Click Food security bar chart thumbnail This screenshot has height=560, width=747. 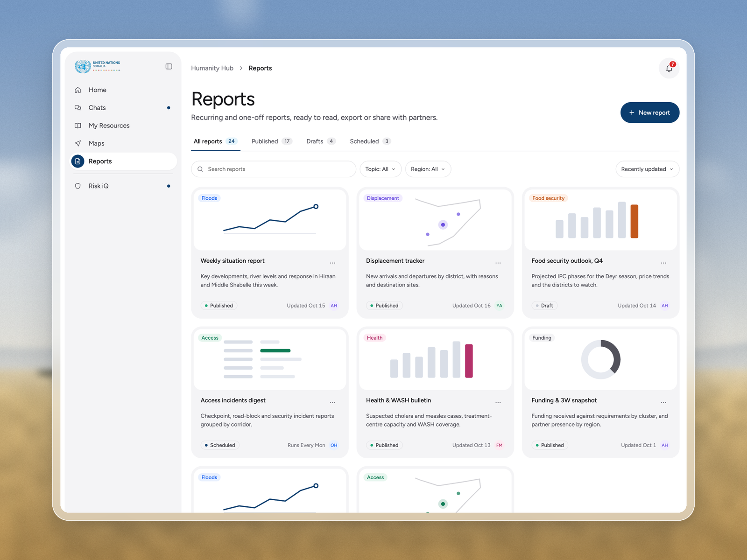(600, 219)
